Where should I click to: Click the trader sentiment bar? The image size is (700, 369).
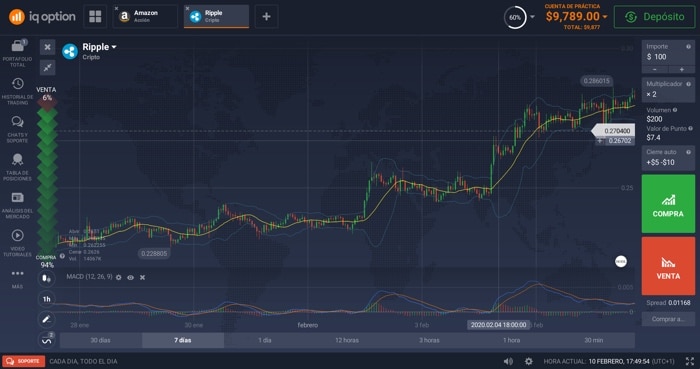[x=47, y=178]
